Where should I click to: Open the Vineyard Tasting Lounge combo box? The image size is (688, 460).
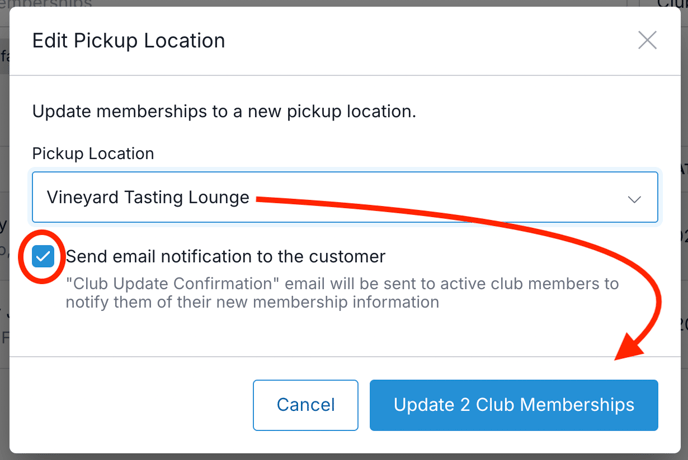pos(345,197)
